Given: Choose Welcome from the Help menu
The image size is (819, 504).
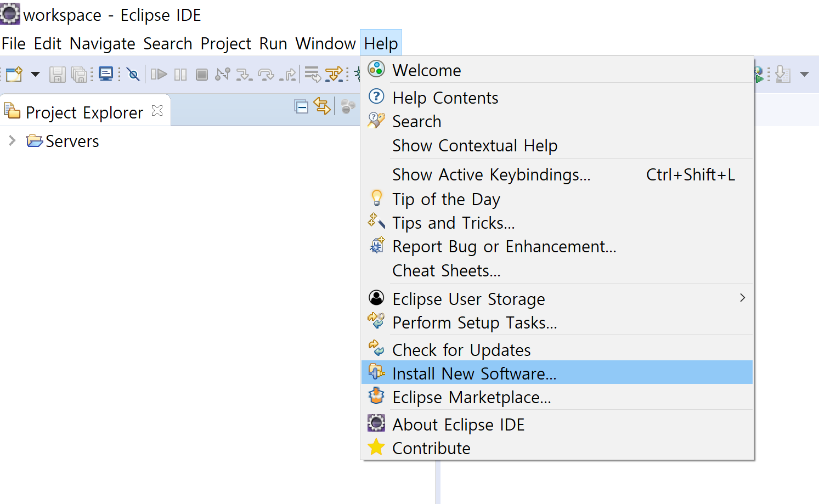Looking at the screenshot, I should [557, 70].
